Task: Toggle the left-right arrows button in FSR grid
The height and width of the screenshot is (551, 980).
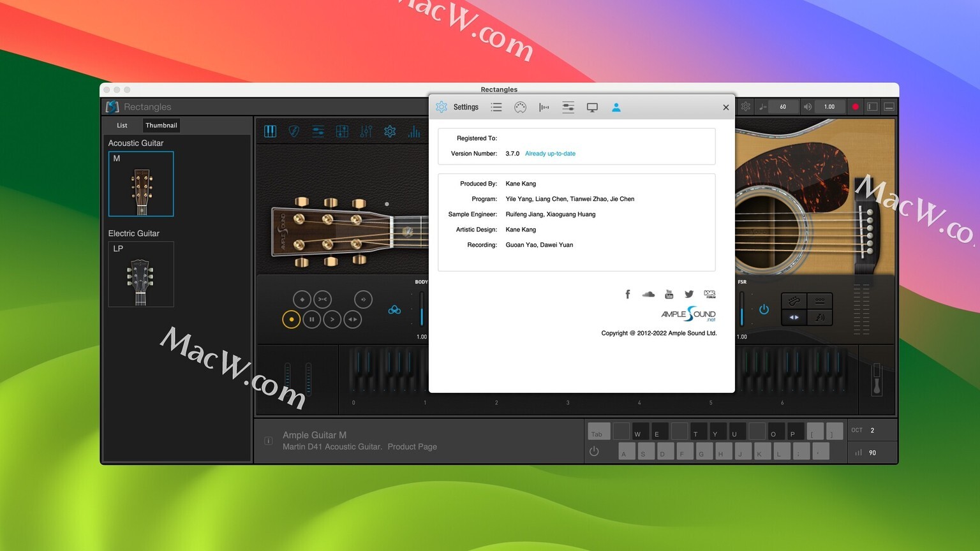Action: coord(794,317)
